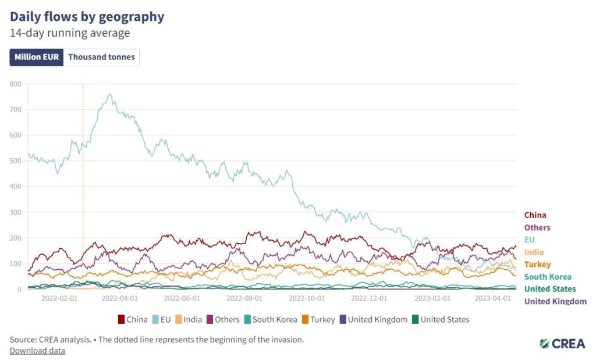
Task: Click the South Korea legend swatch
Action: pyautogui.click(x=247, y=319)
